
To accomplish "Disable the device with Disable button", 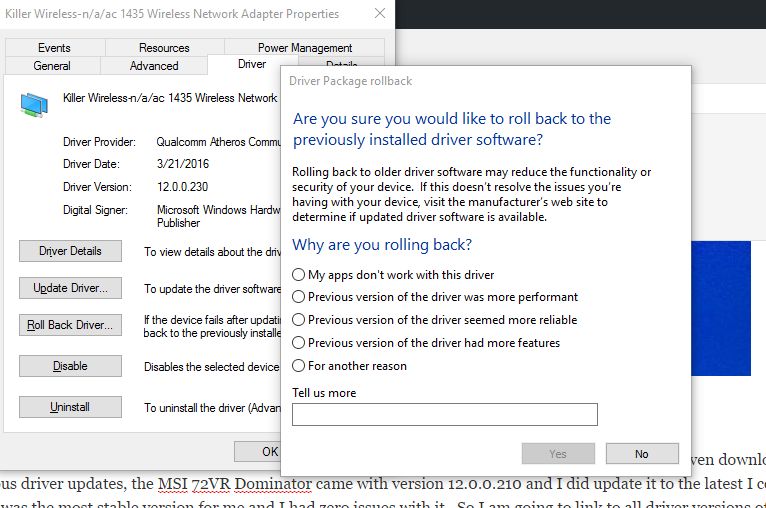I will tap(70, 366).
